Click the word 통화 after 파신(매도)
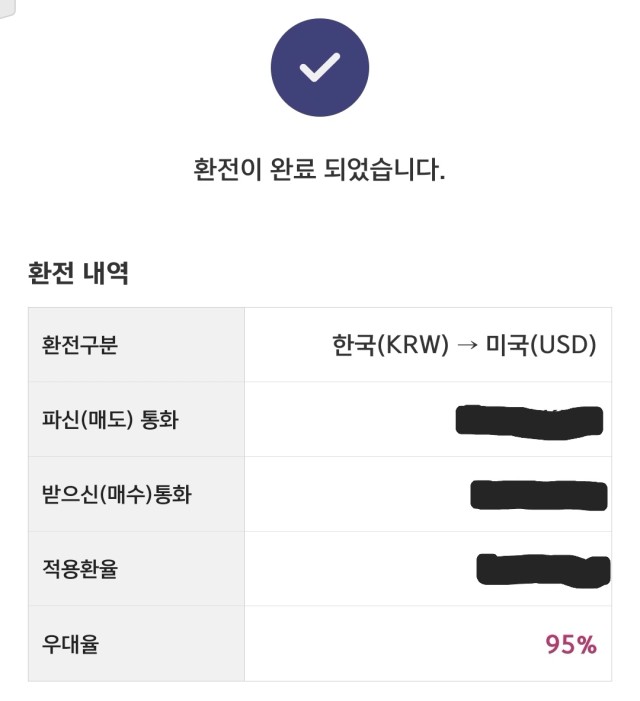 (x=160, y=419)
